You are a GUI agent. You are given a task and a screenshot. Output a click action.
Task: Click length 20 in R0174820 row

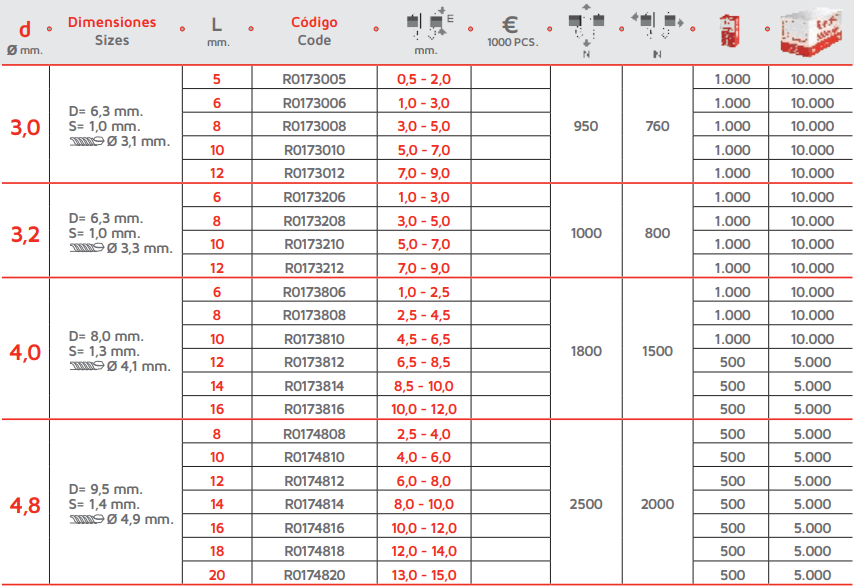pos(217,575)
